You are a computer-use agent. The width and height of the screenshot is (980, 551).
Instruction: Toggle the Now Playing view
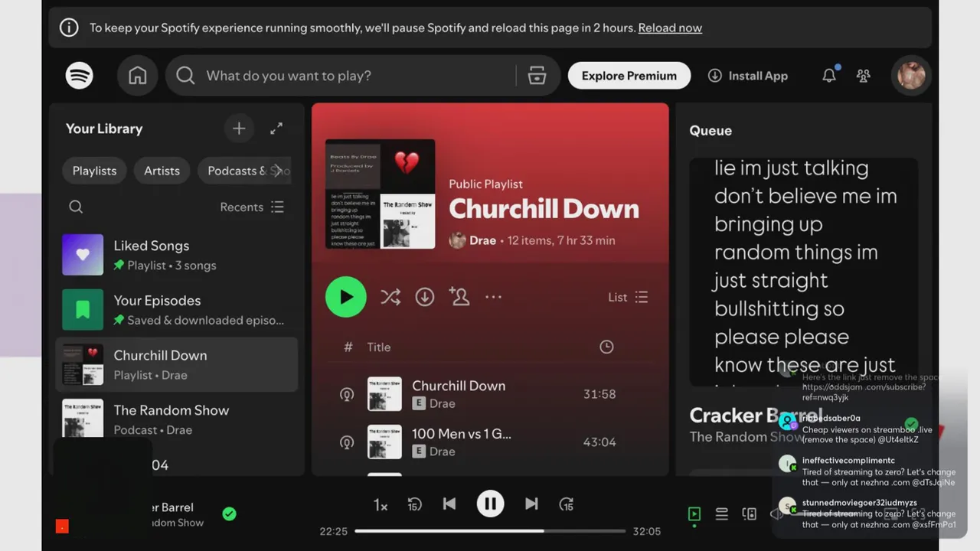[x=694, y=514]
